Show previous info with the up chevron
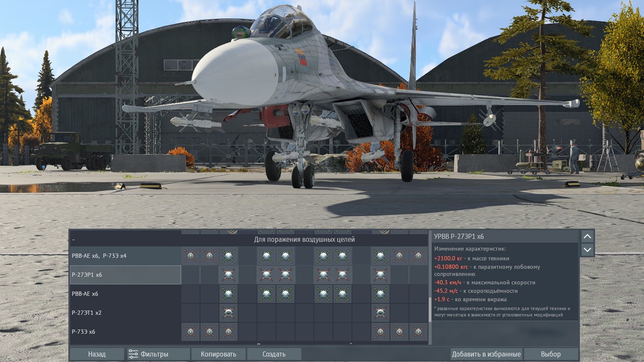Viewport: 644px width, 362px height. [587, 236]
